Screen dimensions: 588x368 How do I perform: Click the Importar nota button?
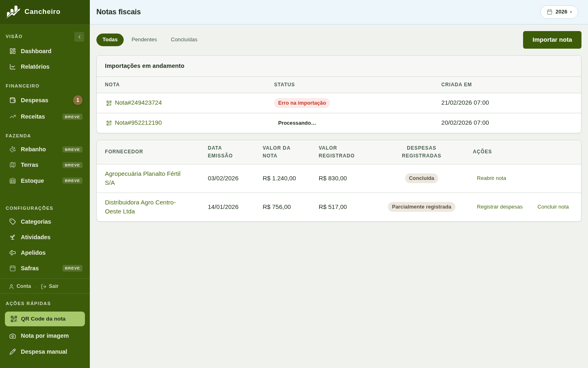point(552,40)
